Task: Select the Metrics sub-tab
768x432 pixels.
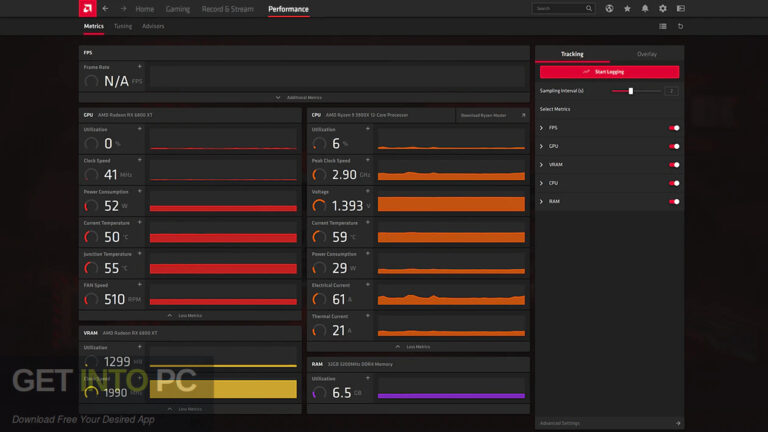Action: click(x=94, y=26)
